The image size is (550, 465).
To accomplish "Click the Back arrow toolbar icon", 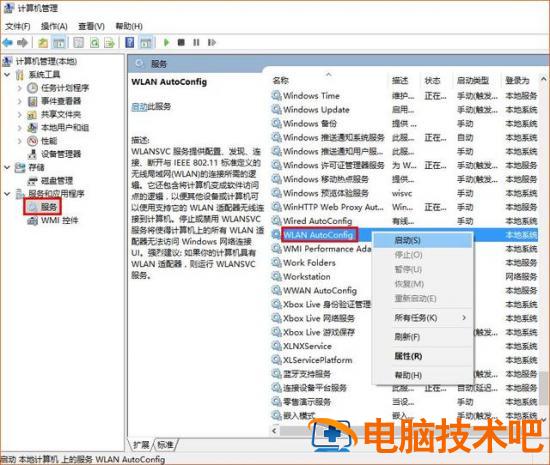I will pyautogui.click(x=7, y=43).
